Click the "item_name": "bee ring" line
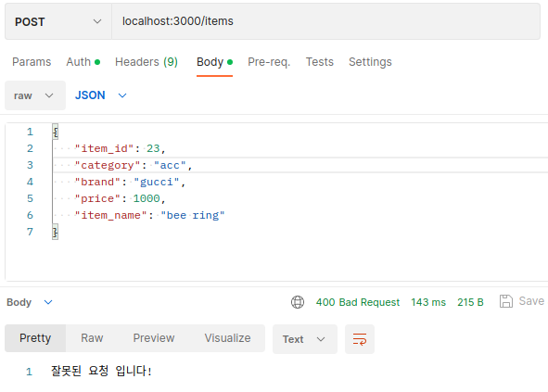Viewport: 548px width, 392px height. 149,215
